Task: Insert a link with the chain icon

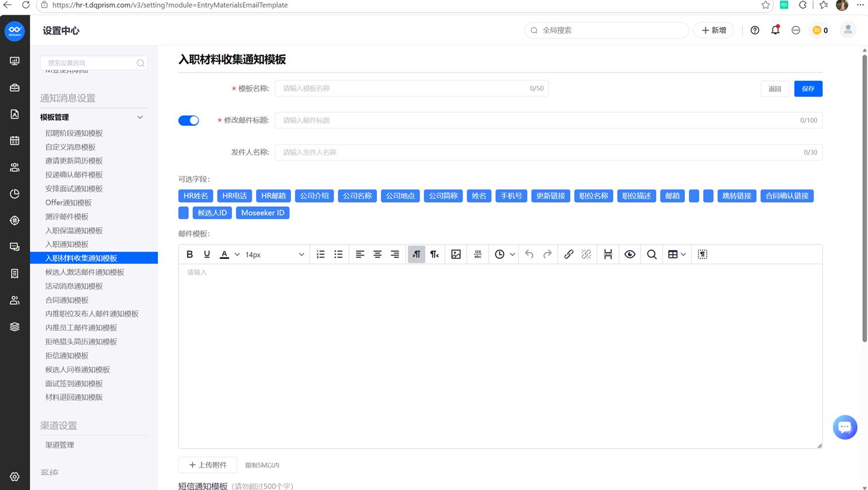Action: [x=568, y=254]
